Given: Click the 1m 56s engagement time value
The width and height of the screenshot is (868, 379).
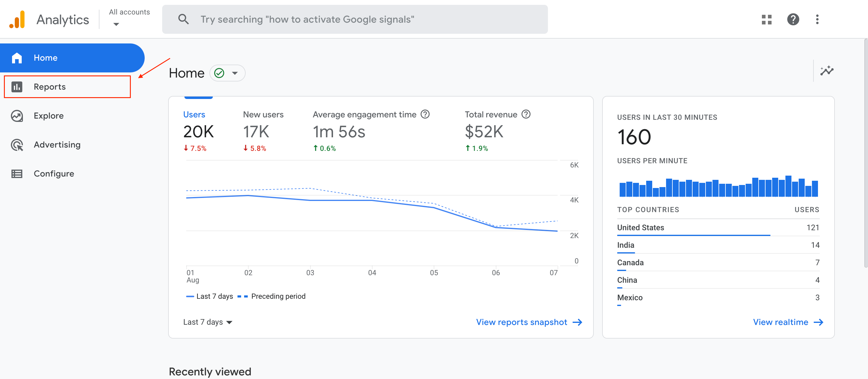Looking at the screenshot, I should [339, 132].
